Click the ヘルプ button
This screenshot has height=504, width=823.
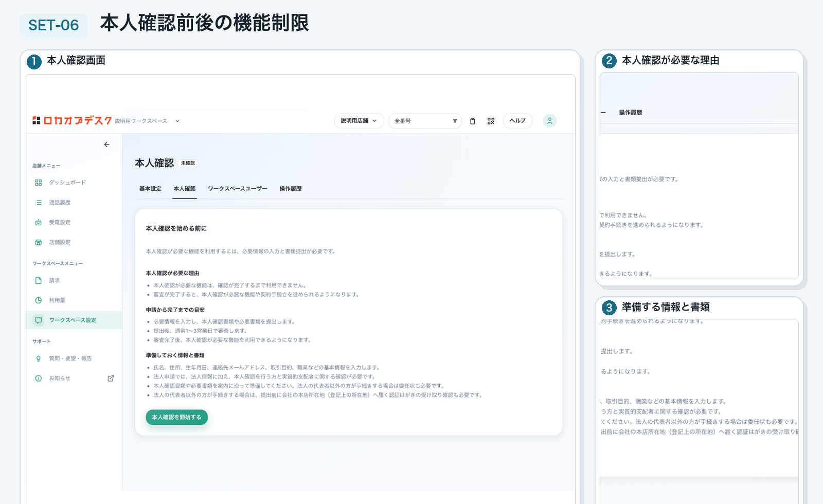tap(517, 121)
